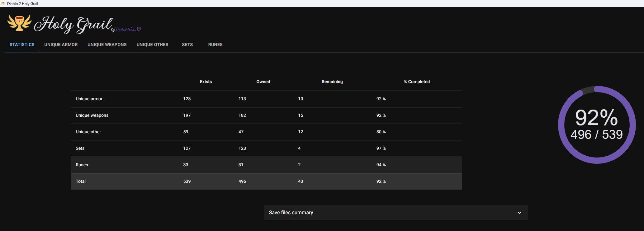Click the chevron arrow on Save files summary
The width and height of the screenshot is (644, 231).
pyautogui.click(x=519, y=213)
